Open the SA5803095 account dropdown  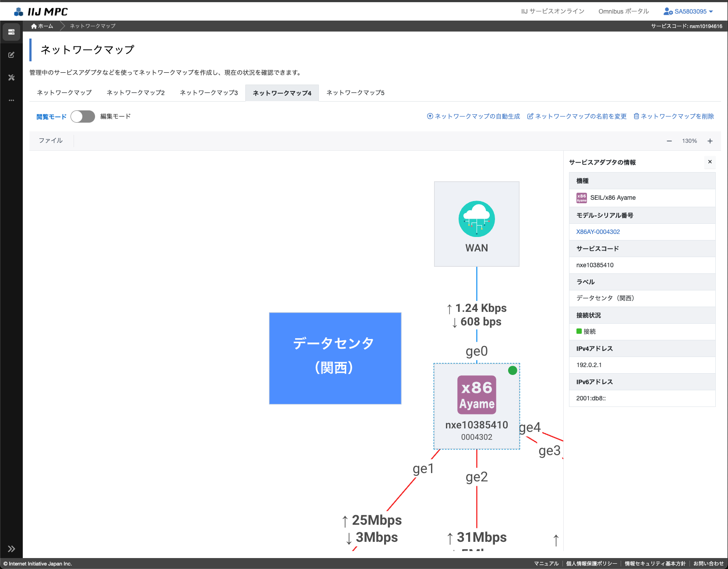click(689, 11)
